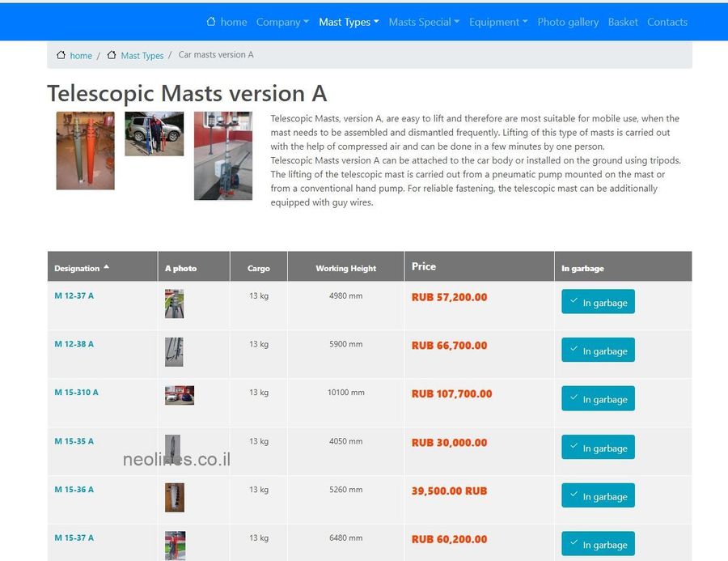Click the Mast Types breadcrumb link
Image resolution: width=728 pixels, height=561 pixels.
[x=142, y=55]
